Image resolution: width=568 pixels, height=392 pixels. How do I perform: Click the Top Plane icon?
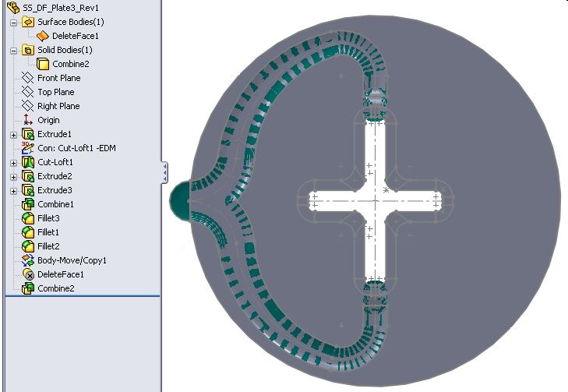[28, 92]
